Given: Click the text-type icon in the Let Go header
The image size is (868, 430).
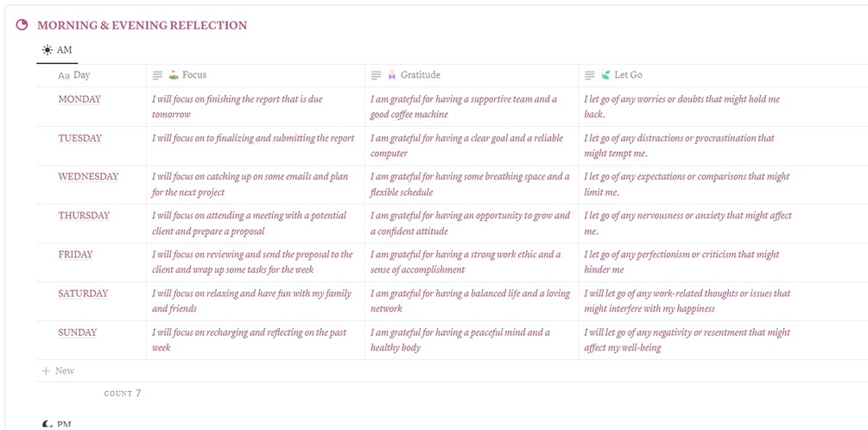Looking at the screenshot, I should tap(590, 76).
